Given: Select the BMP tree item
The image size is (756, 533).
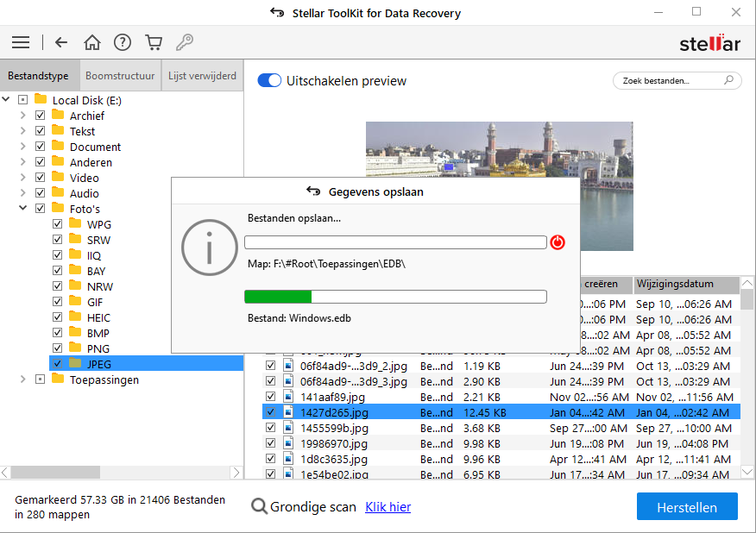Looking at the screenshot, I should (98, 333).
